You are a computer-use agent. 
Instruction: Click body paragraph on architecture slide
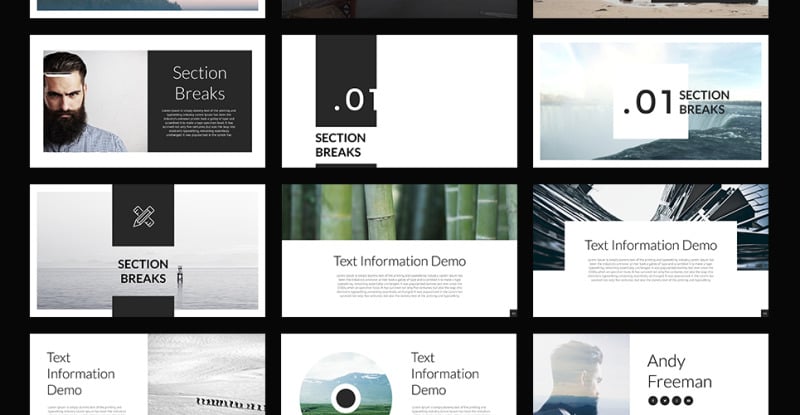point(651,270)
